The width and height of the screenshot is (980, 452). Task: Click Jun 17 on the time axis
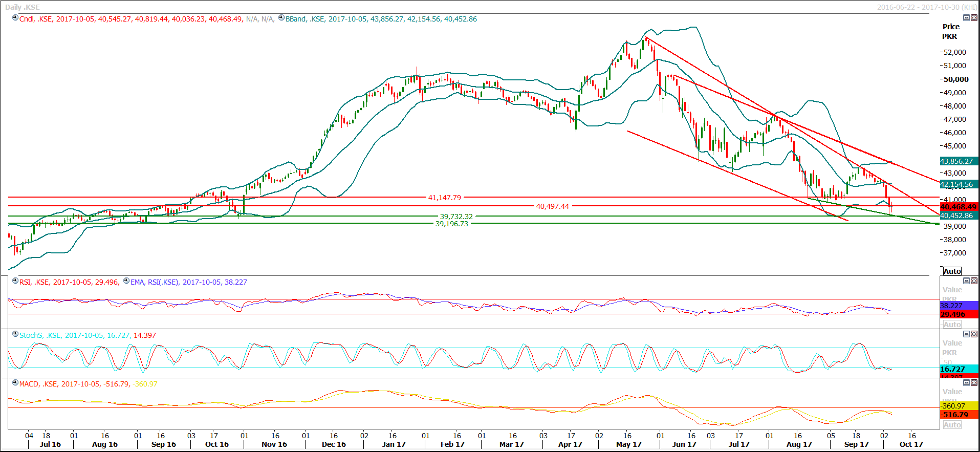(x=684, y=444)
